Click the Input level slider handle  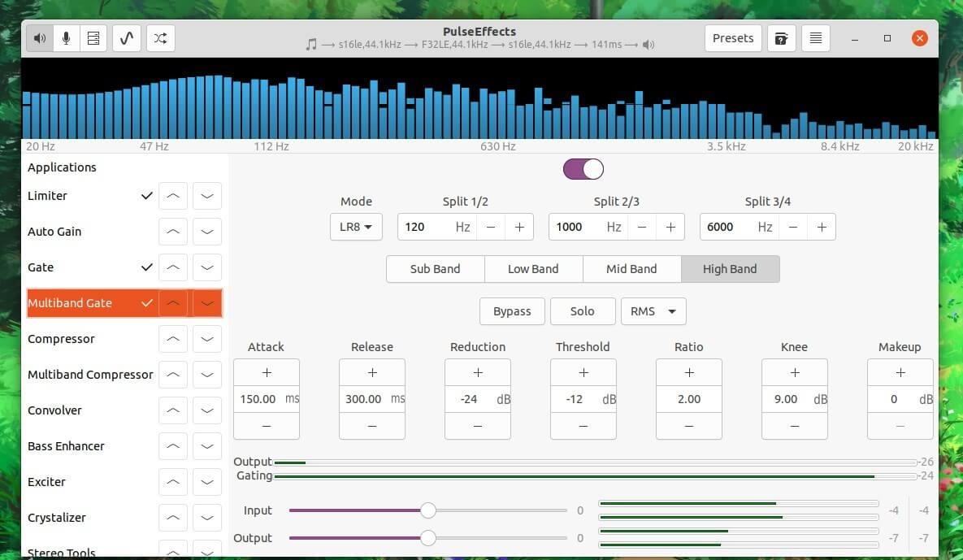coord(427,510)
